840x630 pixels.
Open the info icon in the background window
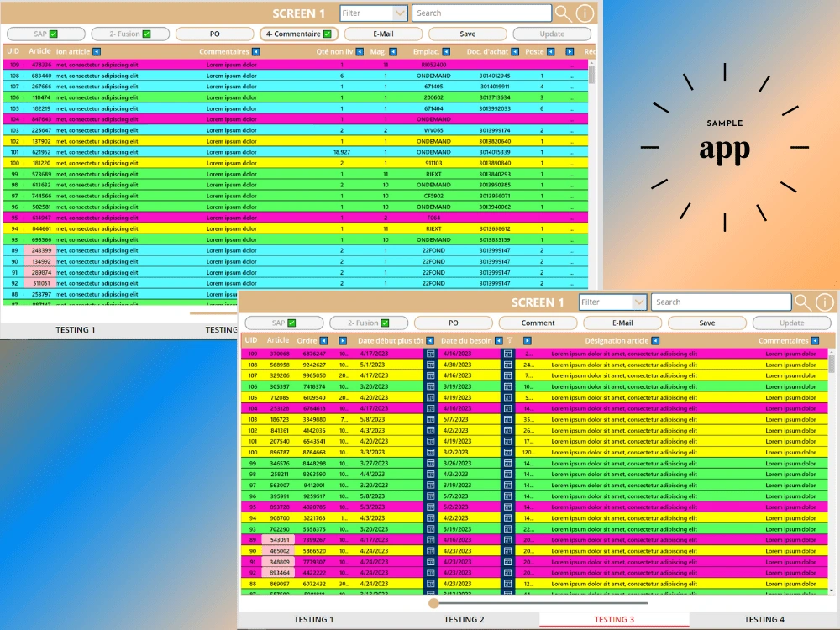point(585,13)
